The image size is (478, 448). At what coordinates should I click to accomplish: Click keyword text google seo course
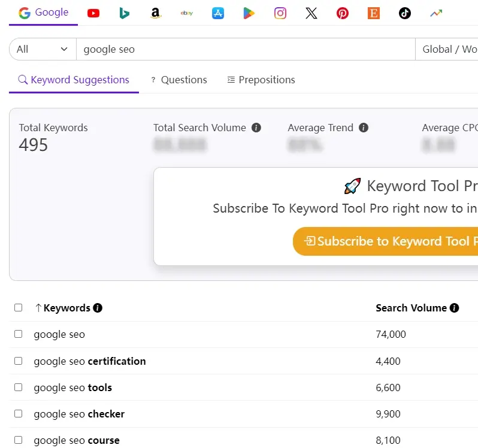[77, 440]
